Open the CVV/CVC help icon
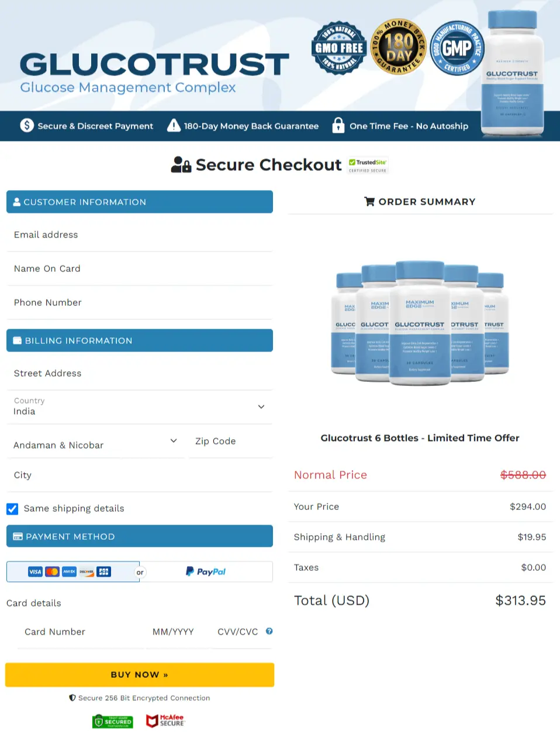560x748 pixels. tap(269, 631)
